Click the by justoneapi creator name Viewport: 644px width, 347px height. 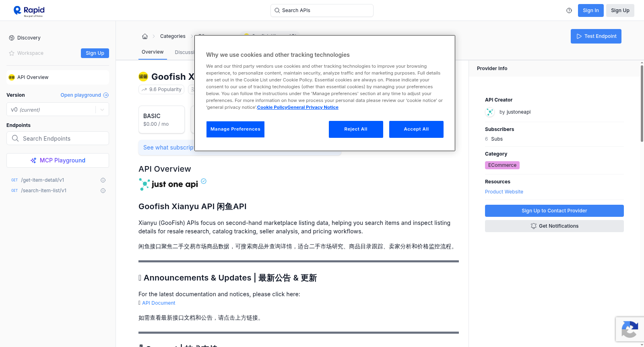[515, 112]
